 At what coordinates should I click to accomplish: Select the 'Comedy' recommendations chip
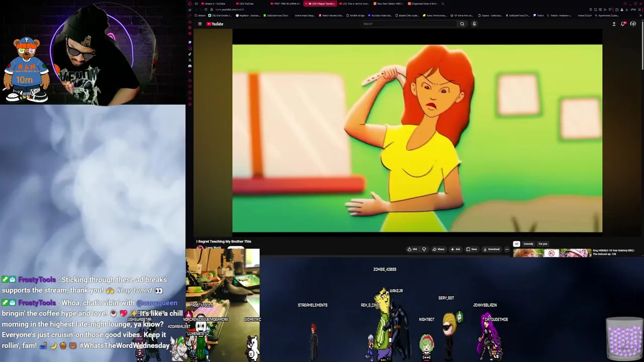pyautogui.click(x=528, y=244)
